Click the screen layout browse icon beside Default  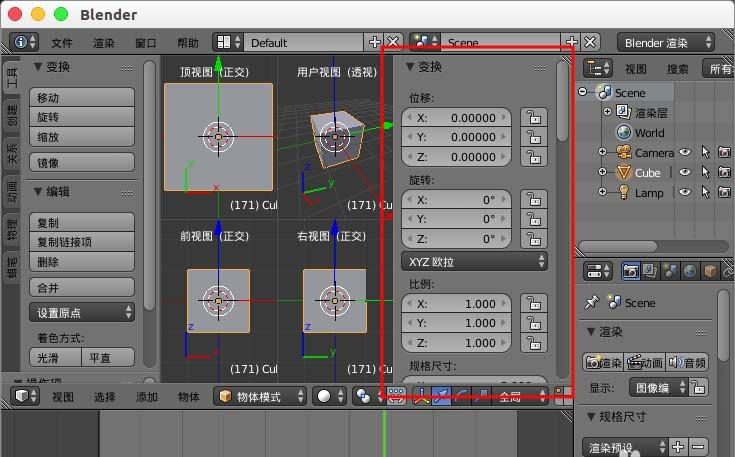click(x=228, y=42)
